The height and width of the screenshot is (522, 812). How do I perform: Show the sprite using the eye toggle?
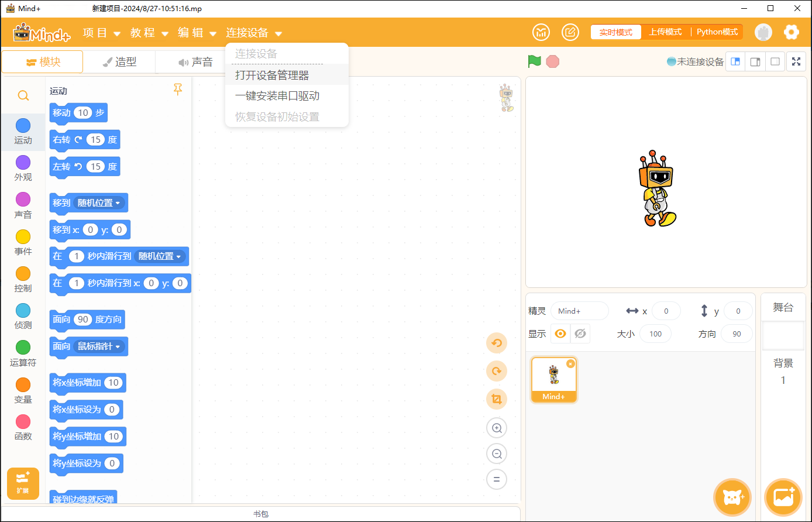point(560,333)
